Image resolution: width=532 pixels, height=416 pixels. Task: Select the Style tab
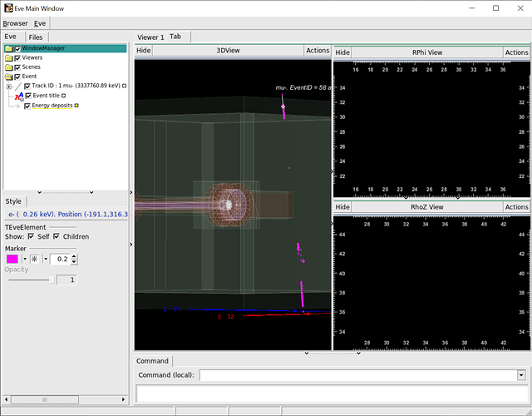pos(13,201)
